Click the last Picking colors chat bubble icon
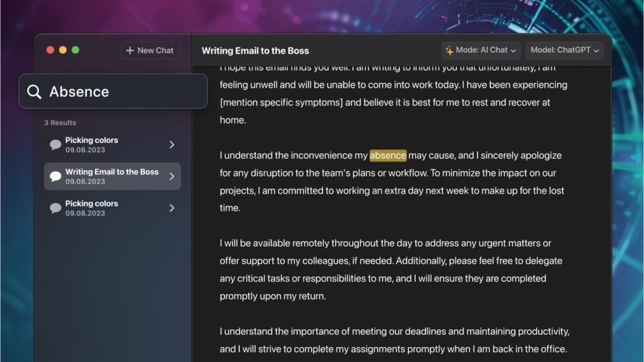The width and height of the screenshot is (644, 362). pos(55,208)
